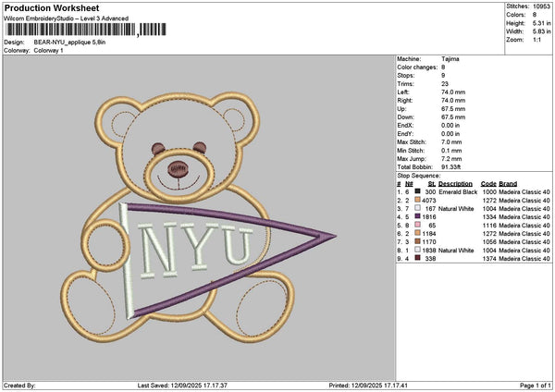The width and height of the screenshot is (555, 392).
Task: Click the design name 'BEAR-NYU_applique 5,8in'
Action: pyautogui.click(x=69, y=43)
